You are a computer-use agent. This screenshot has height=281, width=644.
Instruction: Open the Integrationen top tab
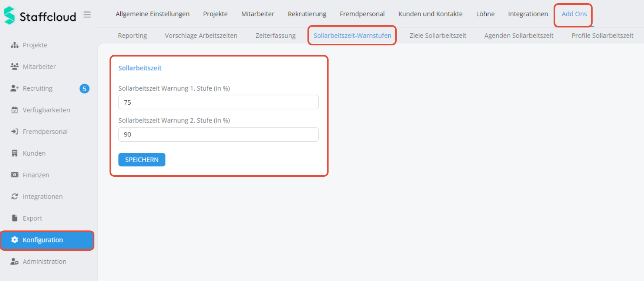pos(528,14)
